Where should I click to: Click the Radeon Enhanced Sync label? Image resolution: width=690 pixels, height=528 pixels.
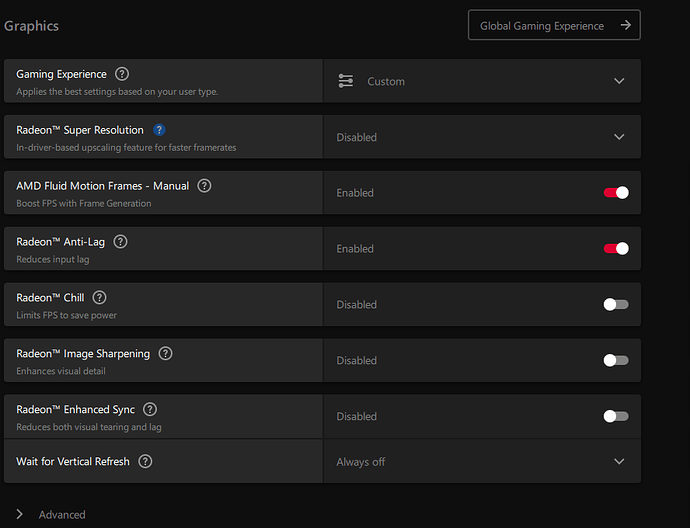(76, 409)
